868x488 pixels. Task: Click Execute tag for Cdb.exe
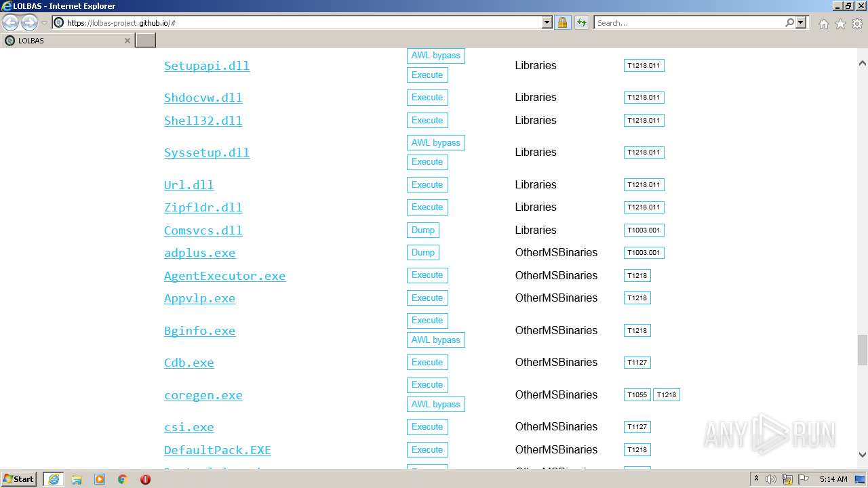coord(427,363)
